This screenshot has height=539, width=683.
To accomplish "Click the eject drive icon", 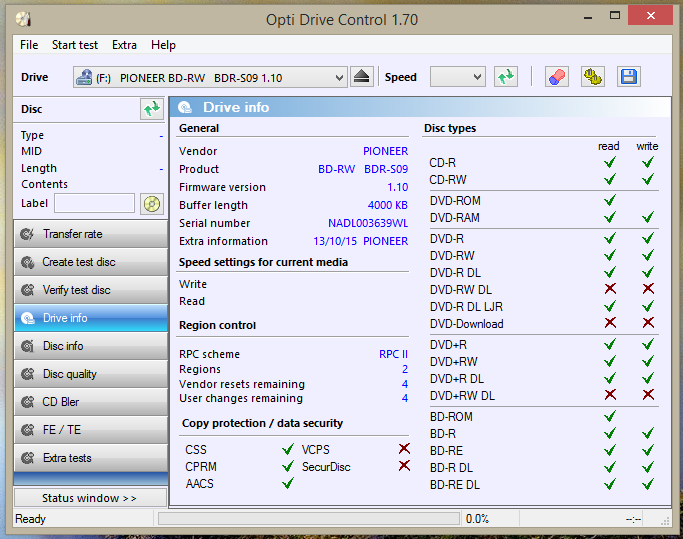I will click(362, 77).
